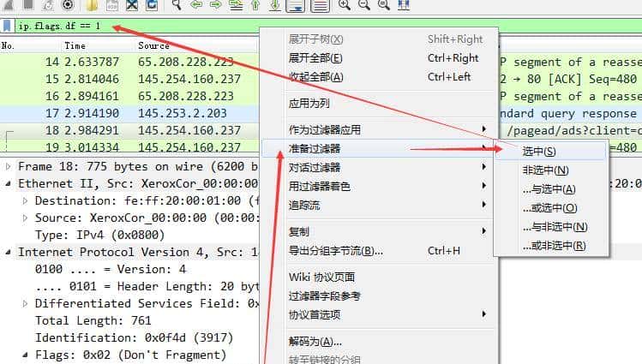The image size is (642, 364).
Task: Zoom out main window text
Action: pyautogui.click(x=364, y=4)
